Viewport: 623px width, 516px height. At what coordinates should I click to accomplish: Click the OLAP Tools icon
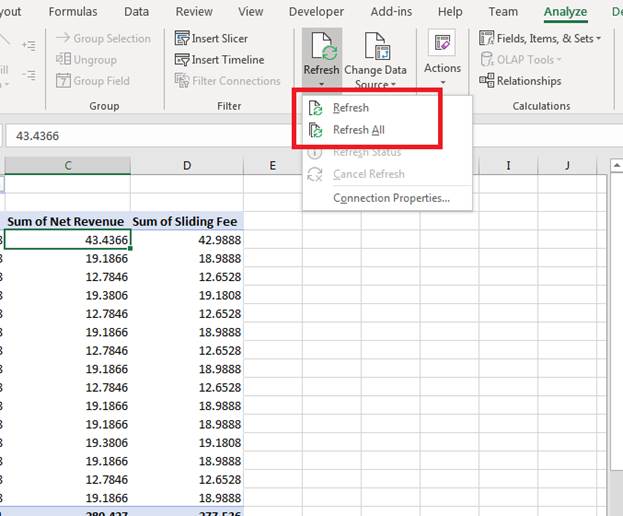[x=486, y=59]
